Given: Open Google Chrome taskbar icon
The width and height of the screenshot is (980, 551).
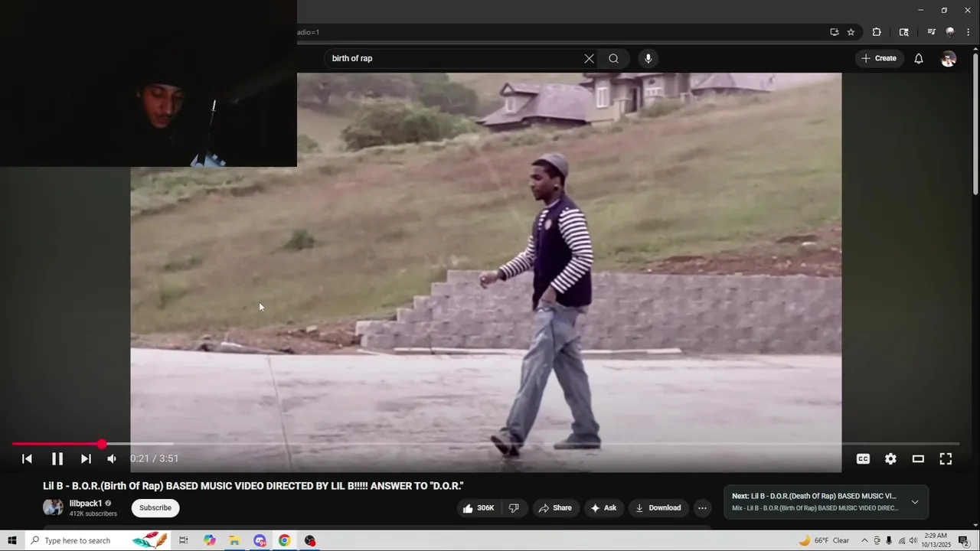Looking at the screenshot, I should point(284,540).
